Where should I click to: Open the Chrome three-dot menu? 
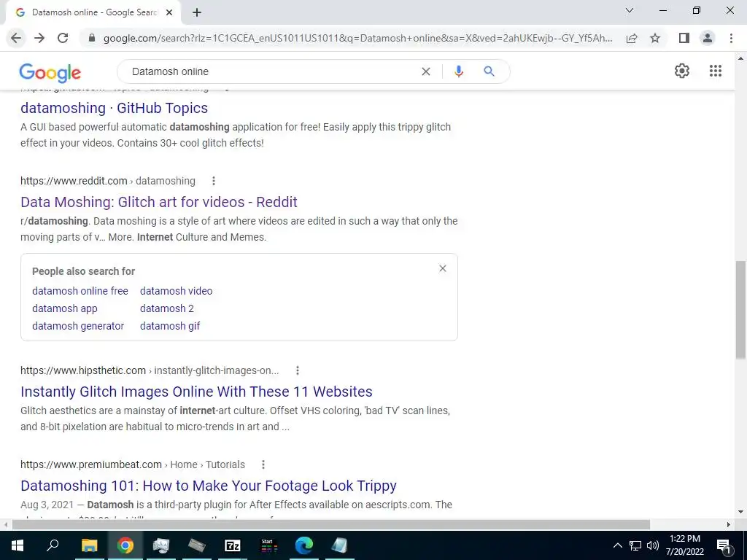pos(731,38)
